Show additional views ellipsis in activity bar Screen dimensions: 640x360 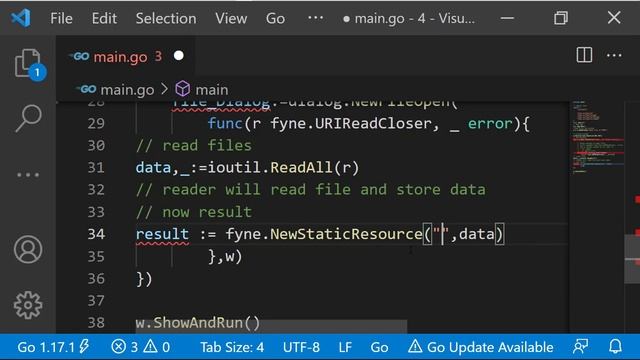click(x=28, y=175)
